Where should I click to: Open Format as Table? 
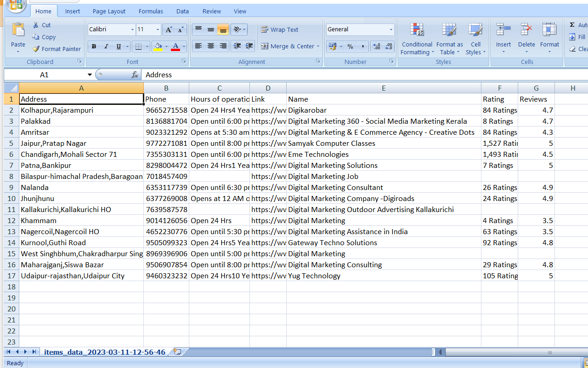pos(449,39)
